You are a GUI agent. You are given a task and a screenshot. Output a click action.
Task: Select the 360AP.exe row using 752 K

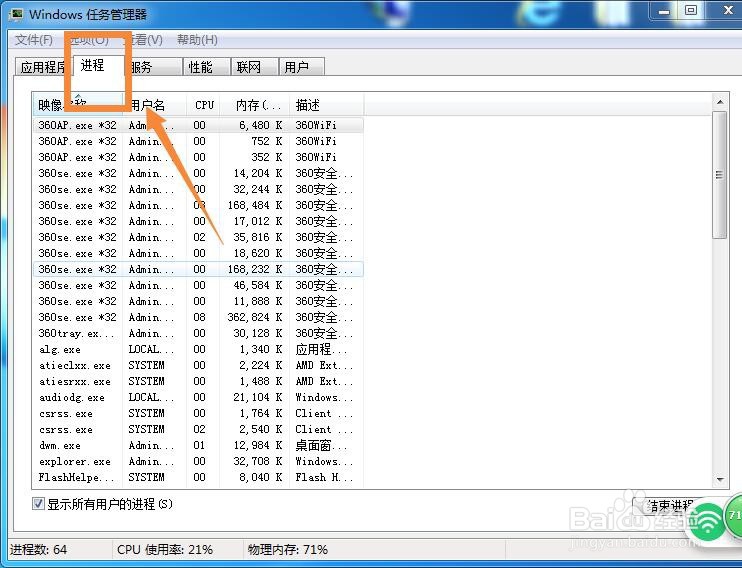199,141
